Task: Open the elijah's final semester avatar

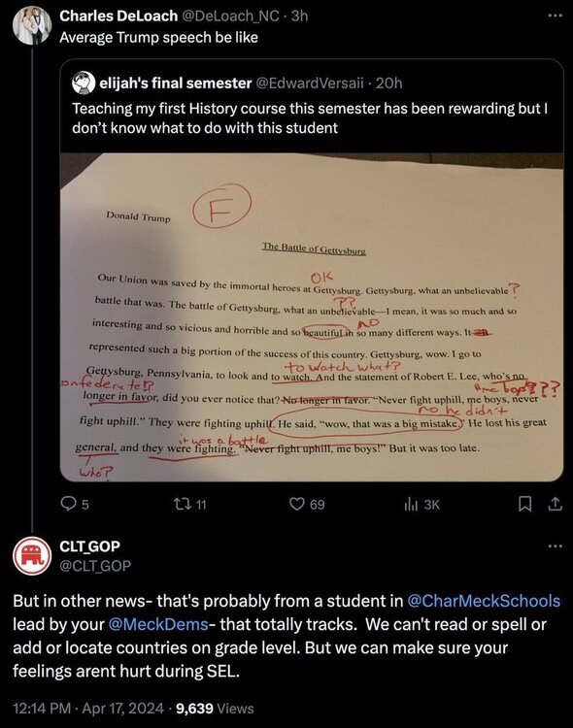Action: [x=84, y=83]
